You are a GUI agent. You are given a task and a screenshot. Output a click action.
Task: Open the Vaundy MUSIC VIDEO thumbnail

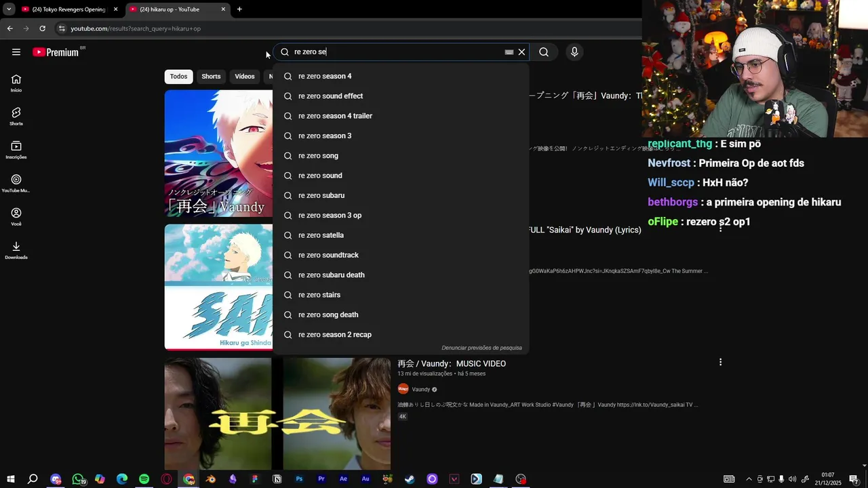pos(277,414)
